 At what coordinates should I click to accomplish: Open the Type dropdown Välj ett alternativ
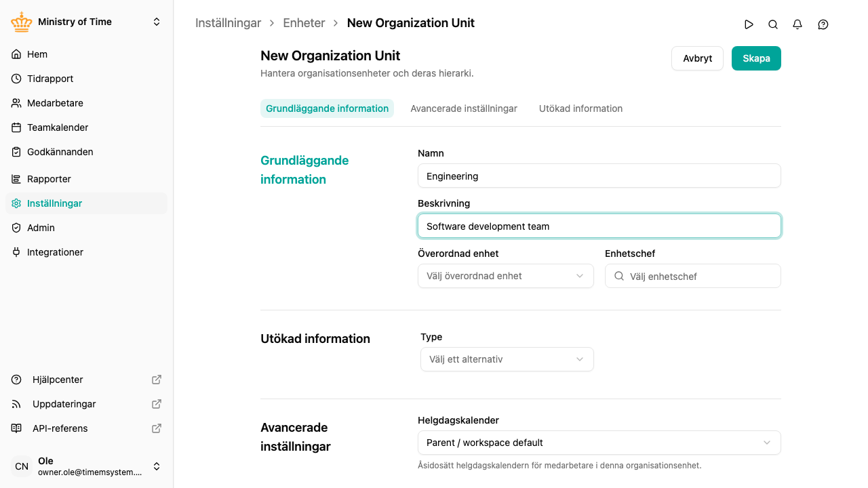point(507,359)
